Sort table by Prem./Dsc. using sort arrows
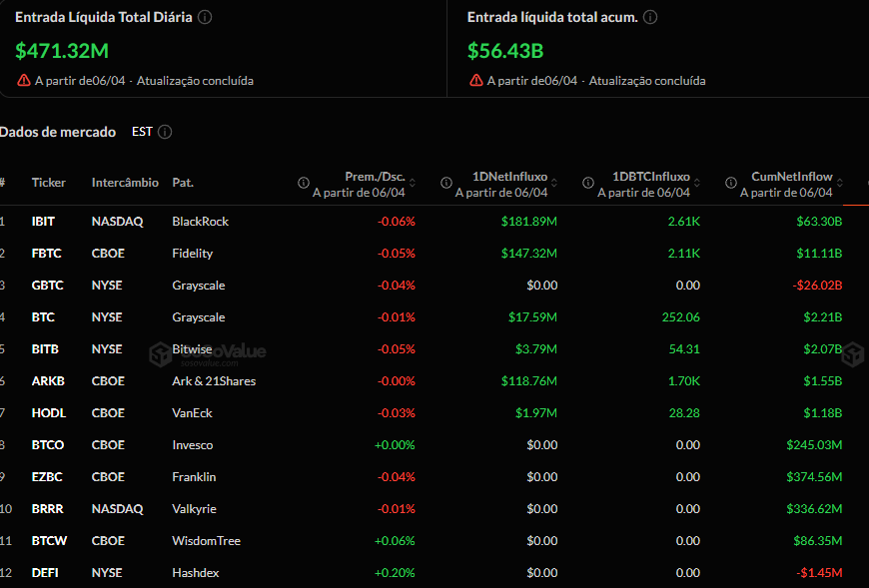869x588 pixels. coord(413,182)
